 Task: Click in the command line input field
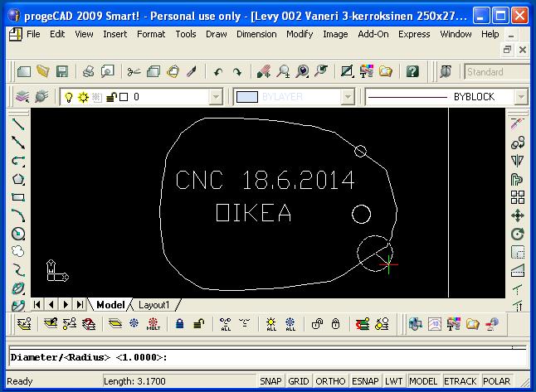(x=332, y=357)
